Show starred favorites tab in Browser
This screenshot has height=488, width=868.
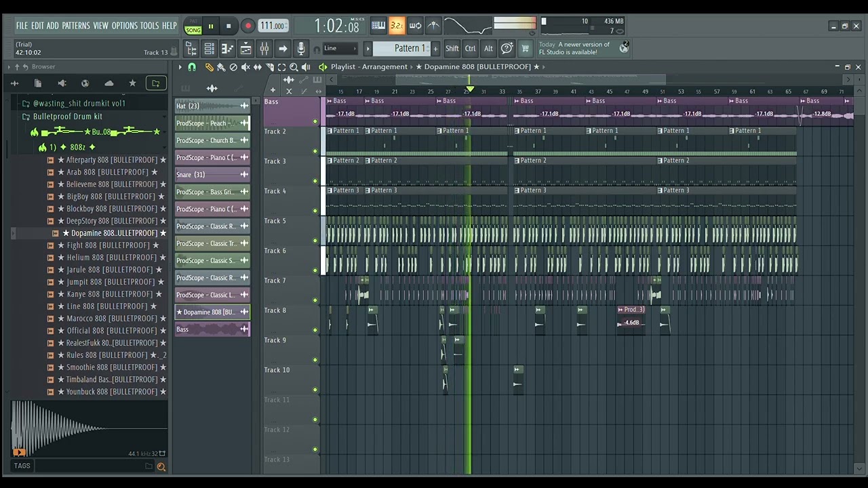(x=132, y=83)
